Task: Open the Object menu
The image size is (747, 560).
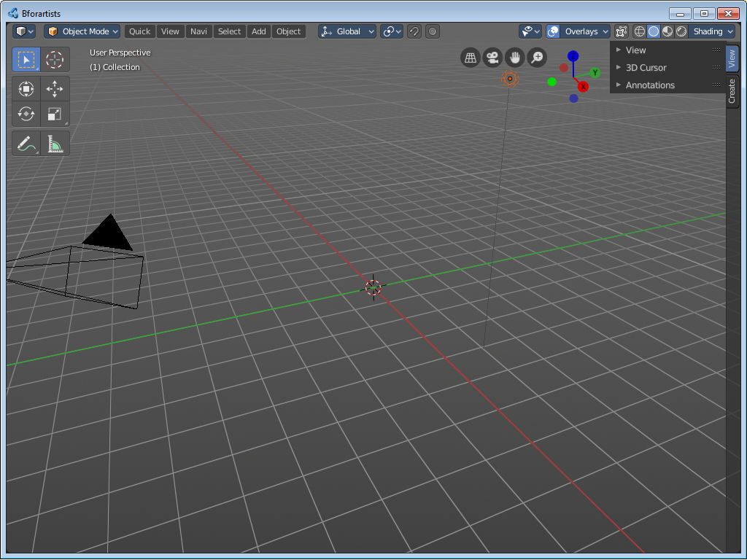Action: (x=289, y=31)
